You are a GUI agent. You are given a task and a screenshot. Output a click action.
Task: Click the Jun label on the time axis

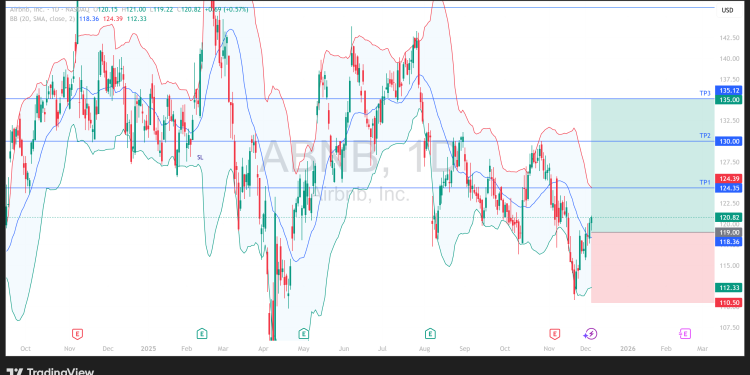pos(343,349)
